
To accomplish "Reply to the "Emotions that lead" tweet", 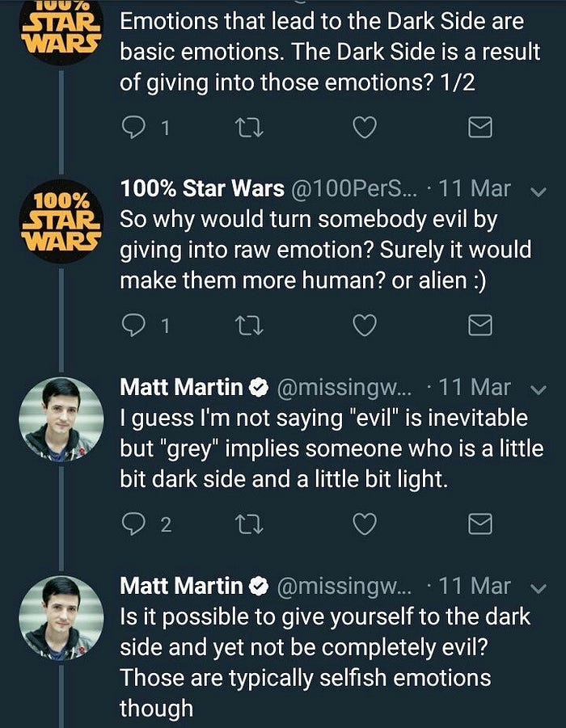I will [133, 128].
